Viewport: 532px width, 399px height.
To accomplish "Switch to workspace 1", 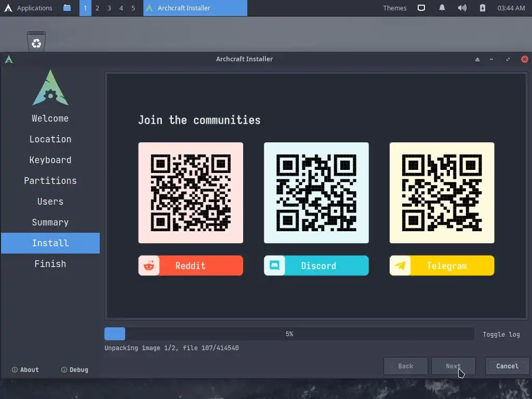I will 85,8.
